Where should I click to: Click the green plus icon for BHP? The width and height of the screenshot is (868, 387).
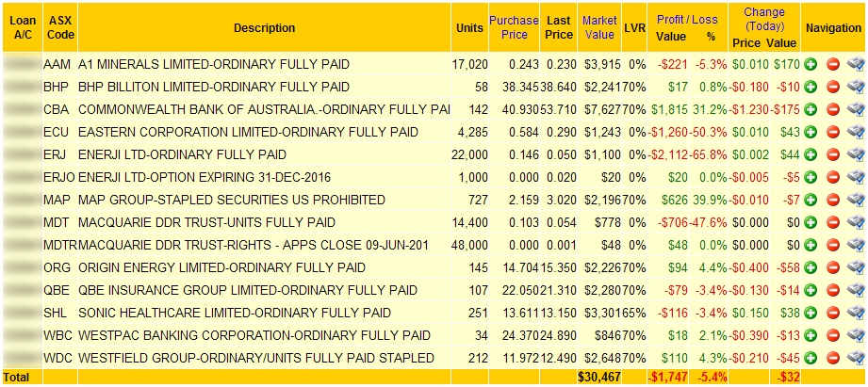click(811, 87)
